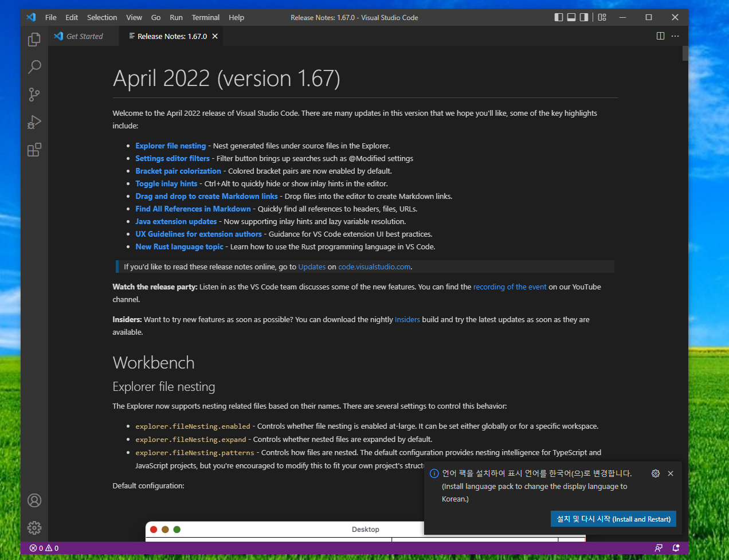729x560 pixels.
Task: Open the Edit menu
Action: tap(72, 17)
